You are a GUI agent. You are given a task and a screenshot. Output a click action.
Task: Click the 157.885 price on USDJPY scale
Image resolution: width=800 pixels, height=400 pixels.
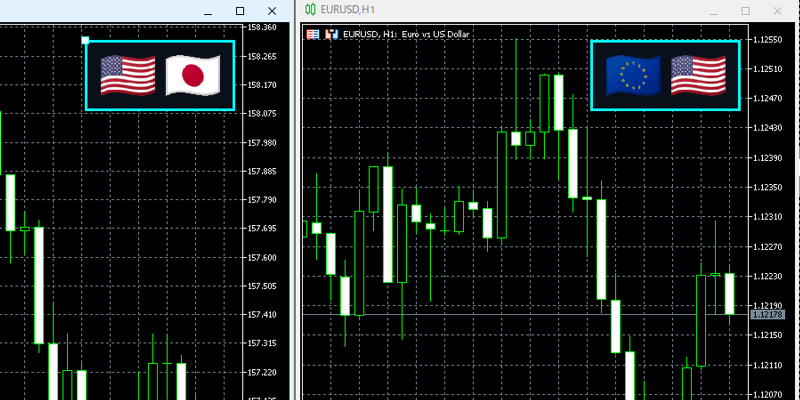coord(262,171)
